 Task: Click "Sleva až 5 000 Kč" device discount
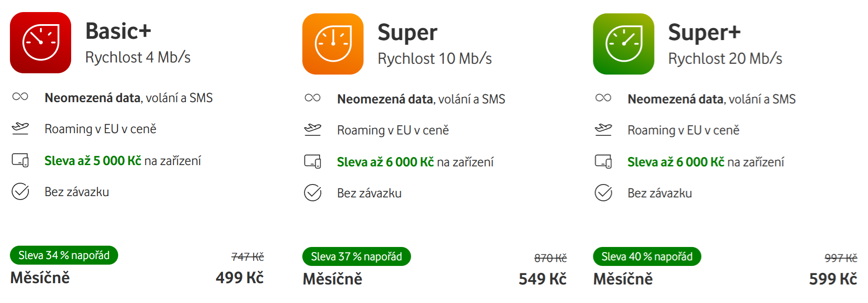pos(93,161)
